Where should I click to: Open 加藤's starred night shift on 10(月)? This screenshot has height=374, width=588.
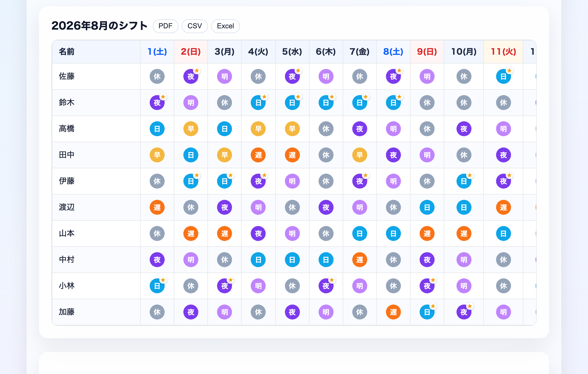(x=464, y=312)
